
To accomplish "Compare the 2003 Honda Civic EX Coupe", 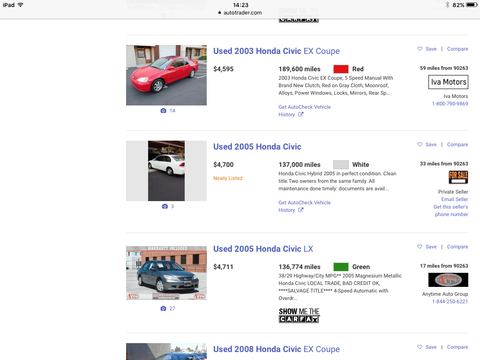I will (x=457, y=49).
